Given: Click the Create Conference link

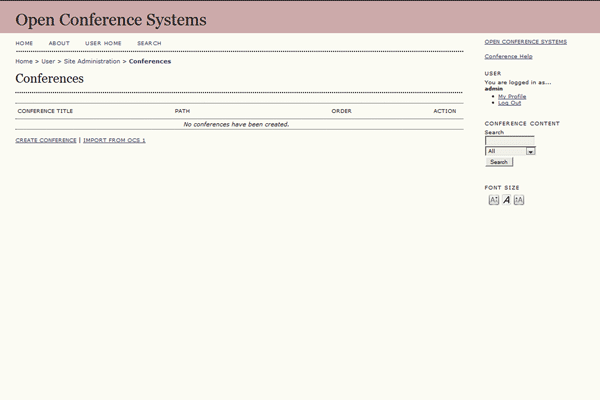Looking at the screenshot, I should pyautogui.click(x=46, y=140).
